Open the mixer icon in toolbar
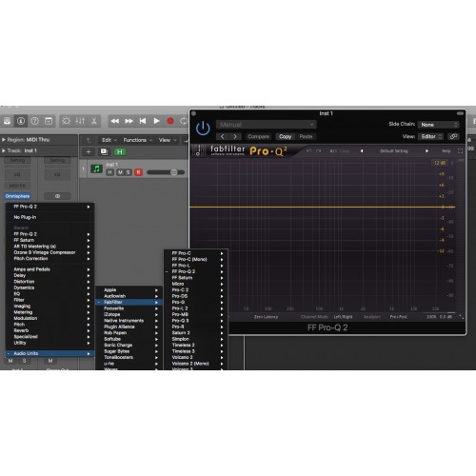 pyautogui.click(x=80, y=121)
